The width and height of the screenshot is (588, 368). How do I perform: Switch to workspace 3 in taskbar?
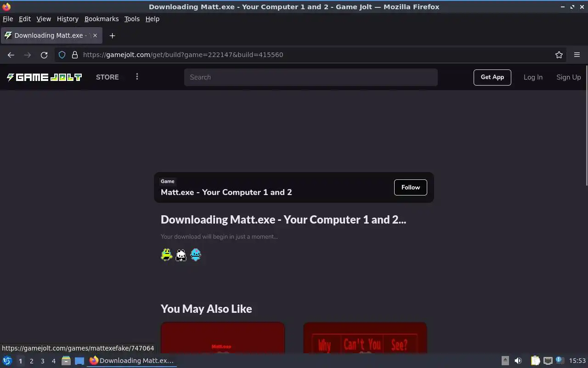[x=43, y=361]
